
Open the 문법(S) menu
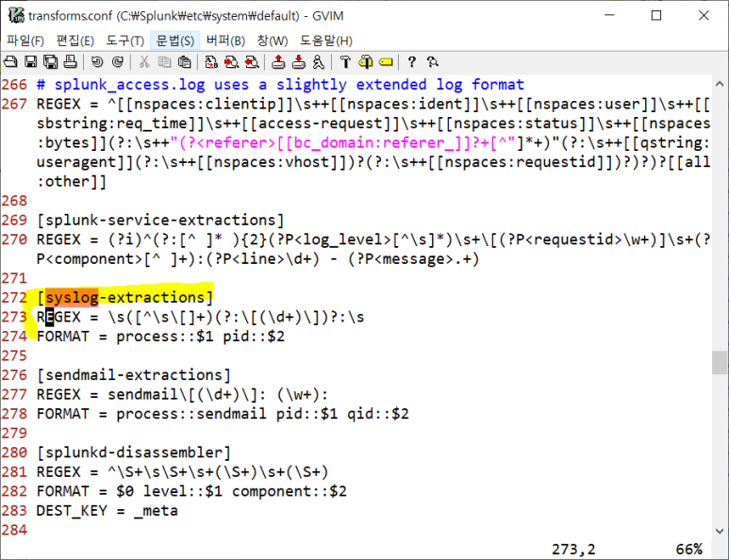pos(175,41)
